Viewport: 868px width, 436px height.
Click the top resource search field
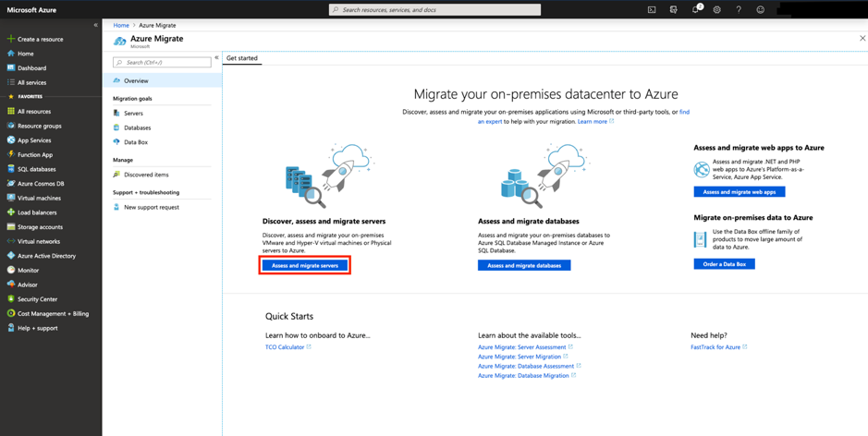coord(434,9)
